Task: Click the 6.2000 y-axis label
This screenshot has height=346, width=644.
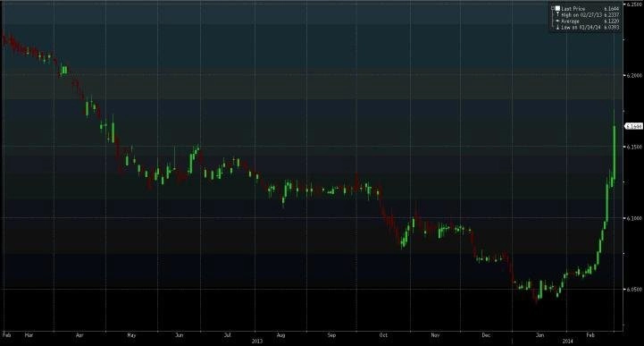Action: click(x=634, y=76)
